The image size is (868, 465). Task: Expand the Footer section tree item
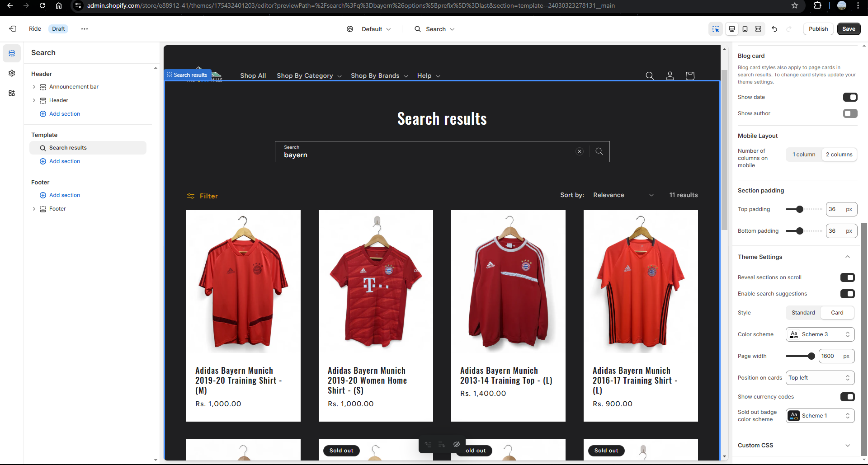(x=34, y=209)
